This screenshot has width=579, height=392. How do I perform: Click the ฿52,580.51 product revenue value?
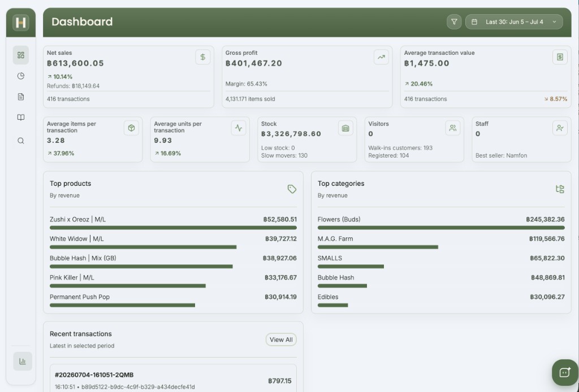[x=280, y=219]
